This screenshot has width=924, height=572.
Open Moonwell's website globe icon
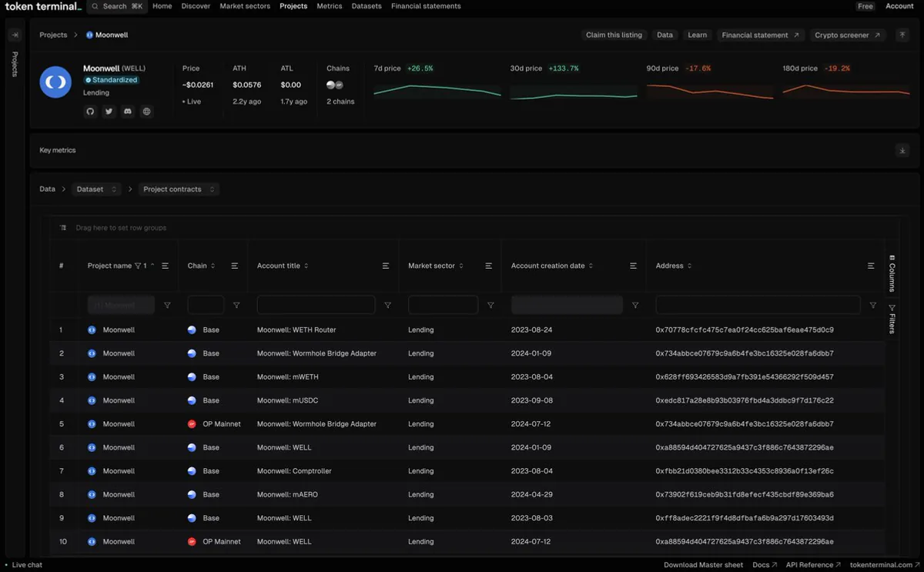click(x=146, y=112)
